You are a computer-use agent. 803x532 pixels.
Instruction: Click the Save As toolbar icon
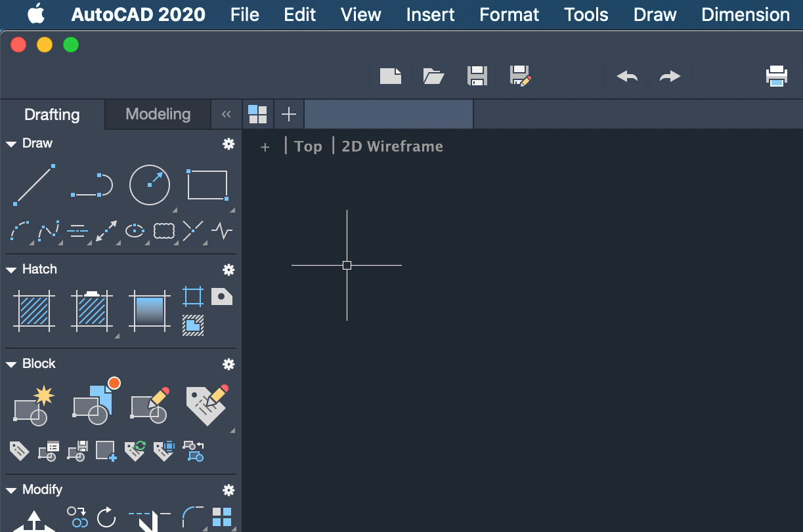point(521,76)
